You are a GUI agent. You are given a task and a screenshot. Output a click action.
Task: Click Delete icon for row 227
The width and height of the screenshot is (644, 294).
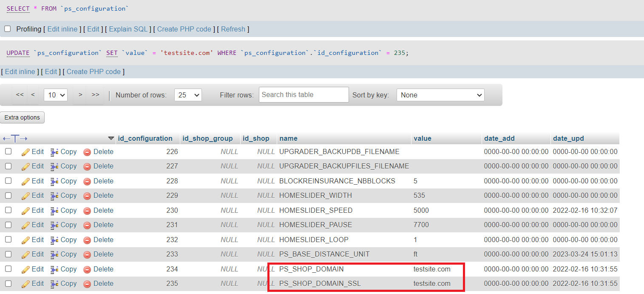[87, 166]
